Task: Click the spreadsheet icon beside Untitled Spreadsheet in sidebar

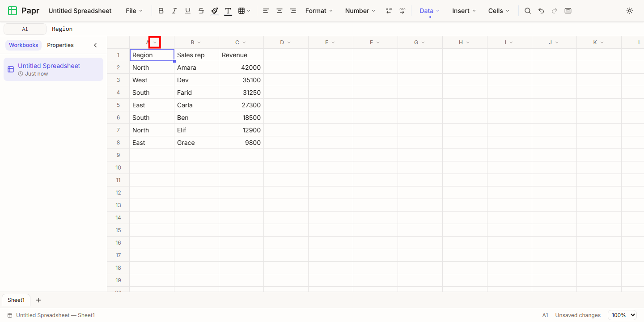Action: pyautogui.click(x=11, y=69)
